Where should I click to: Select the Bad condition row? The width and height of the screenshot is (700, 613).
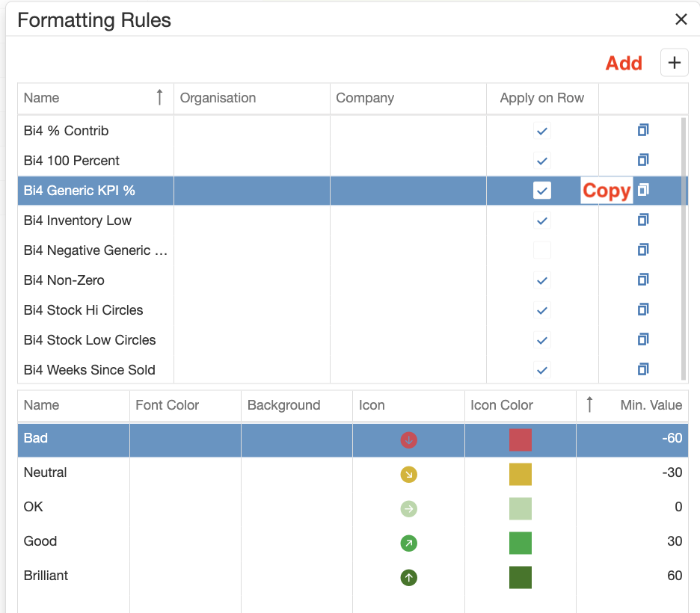[353, 440]
